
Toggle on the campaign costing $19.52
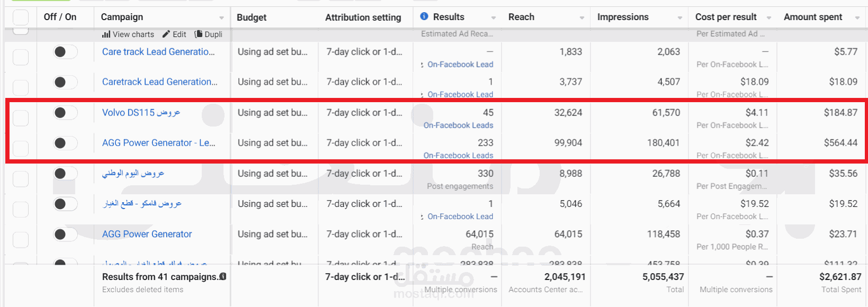(x=65, y=204)
